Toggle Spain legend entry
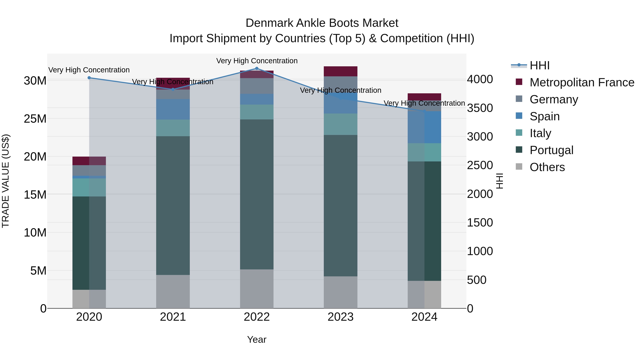Image resolution: width=644 pixels, height=362 pixels. [538, 116]
